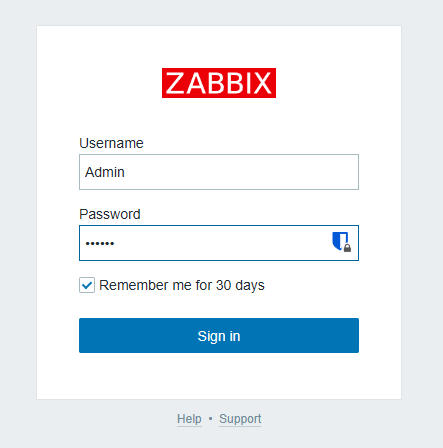Click the Sign in button
The height and width of the screenshot is (448, 443).
(219, 335)
